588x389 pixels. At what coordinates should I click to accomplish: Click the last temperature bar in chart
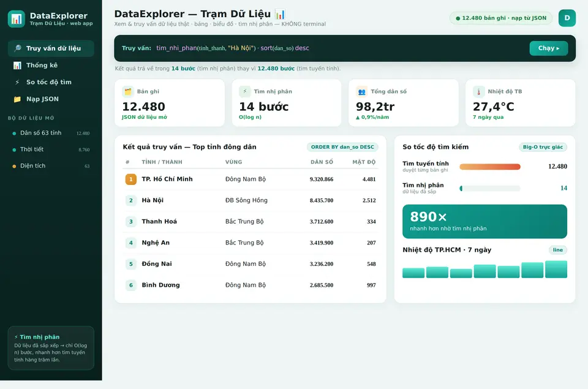point(556,270)
